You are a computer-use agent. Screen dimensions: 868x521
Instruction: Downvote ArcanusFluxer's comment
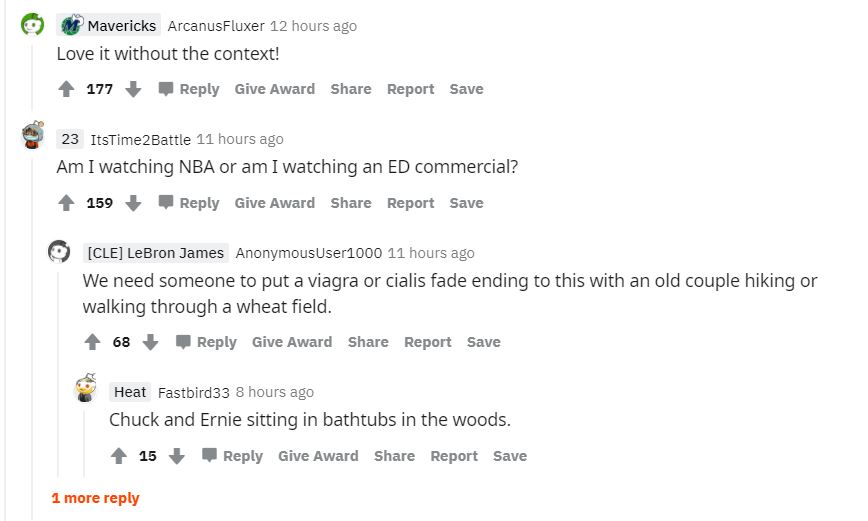(133, 89)
